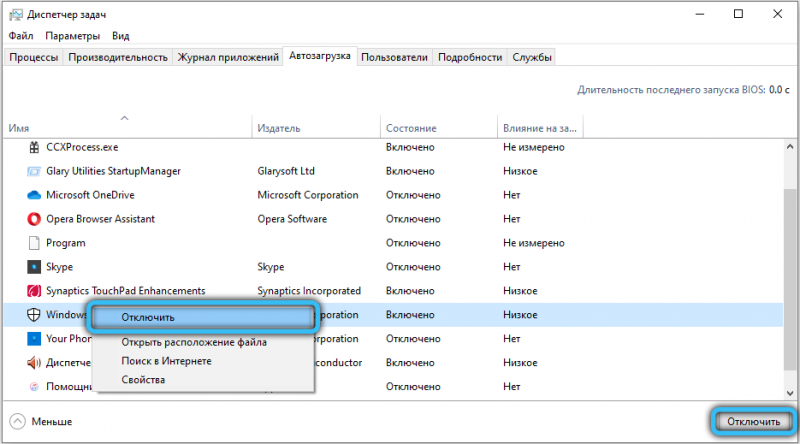The height and width of the screenshot is (444, 800).
Task: Click the blank Program file icon
Action: (x=34, y=243)
